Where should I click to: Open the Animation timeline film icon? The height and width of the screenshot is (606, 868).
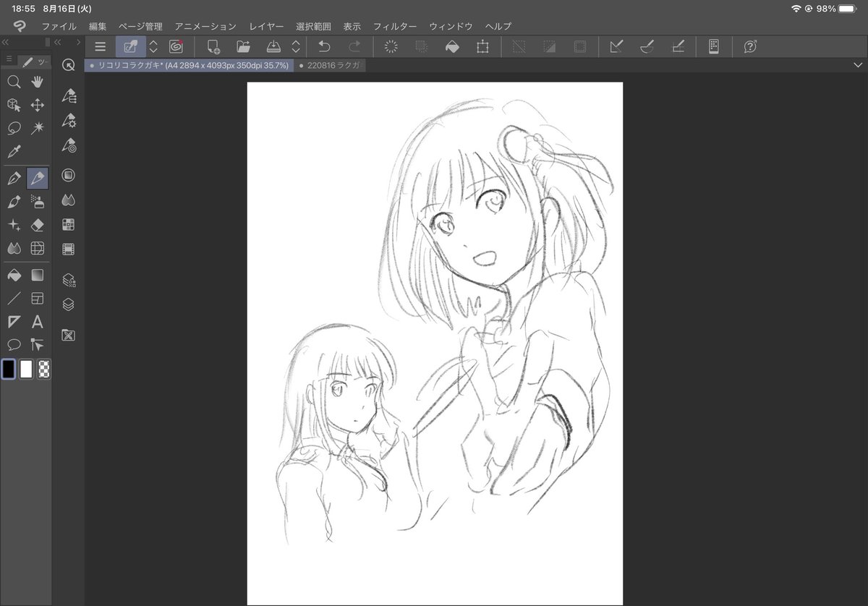(x=69, y=249)
